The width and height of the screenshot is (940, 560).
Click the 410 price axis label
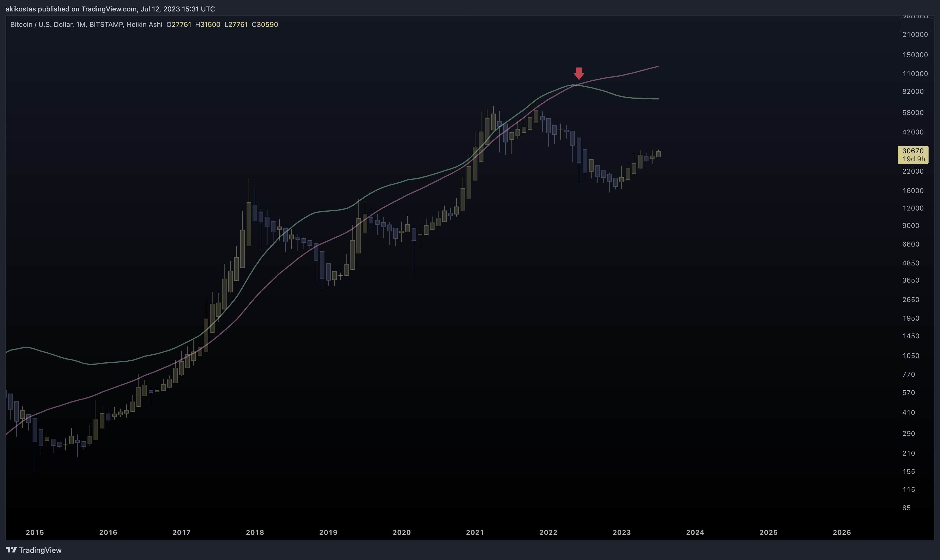pyautogui.click(x=909, y=413)
